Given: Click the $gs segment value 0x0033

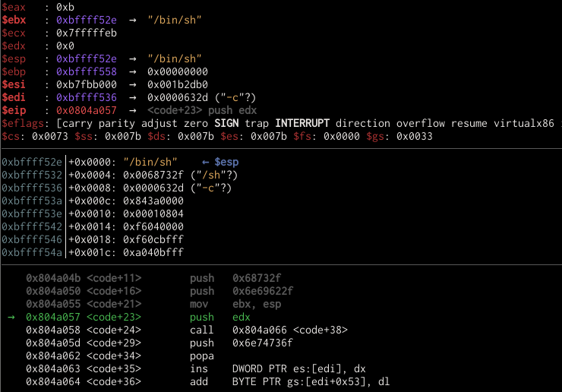Looking at the screenshot, I should pyautogui.click(x=417, y=136).
